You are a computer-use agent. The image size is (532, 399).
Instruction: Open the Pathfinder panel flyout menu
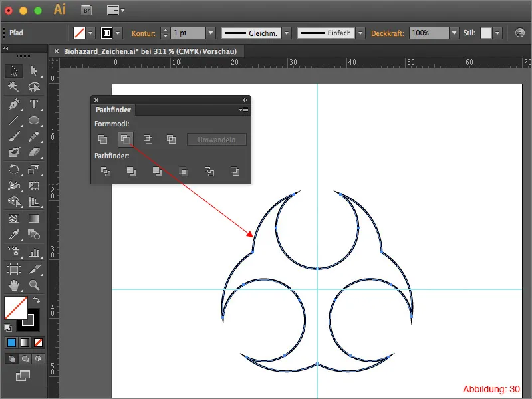(243, 110)
